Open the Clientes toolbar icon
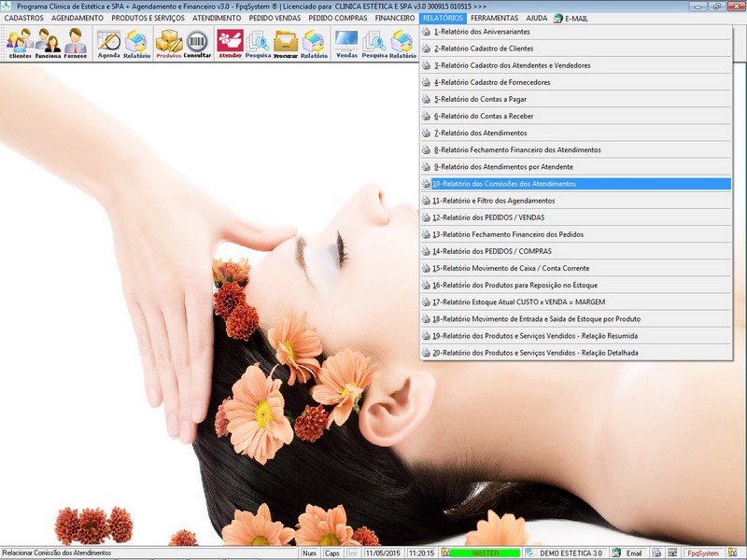Image resolution: width=747 pixels, height=560 pixels. pos(20,43)
